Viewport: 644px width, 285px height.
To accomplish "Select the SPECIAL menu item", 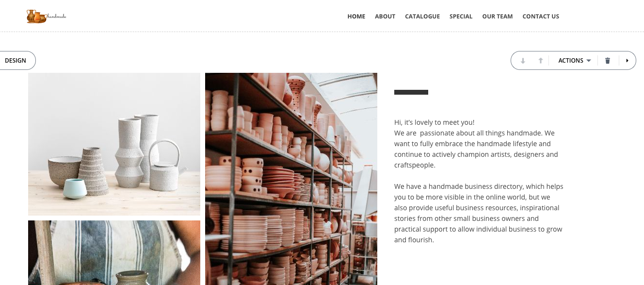I will click(461, 17).
